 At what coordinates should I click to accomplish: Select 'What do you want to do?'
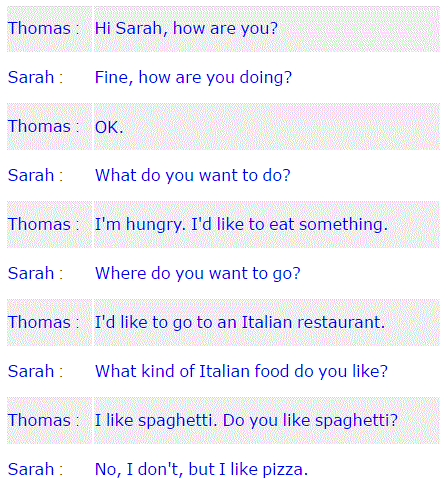(x=193, y=175)
